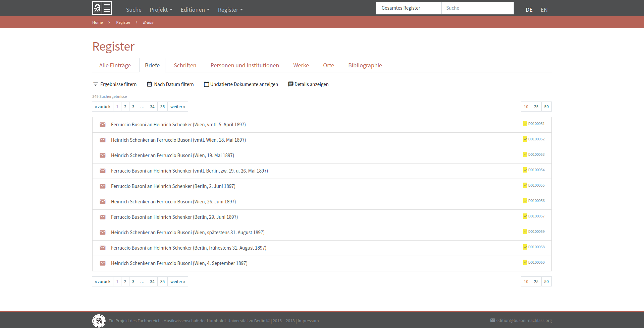Open the Impressum footer link

pyautogui.click(x=308, y=321)
